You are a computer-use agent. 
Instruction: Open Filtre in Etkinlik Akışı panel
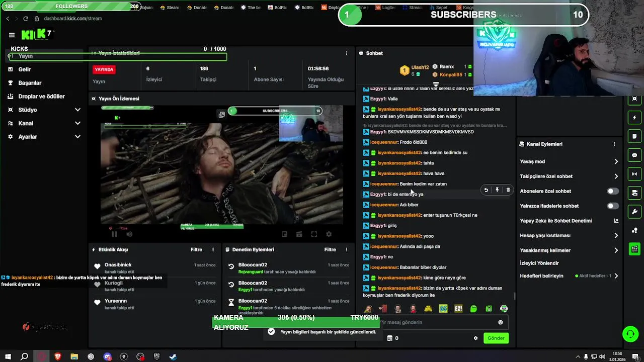click(x=196, y=249)
